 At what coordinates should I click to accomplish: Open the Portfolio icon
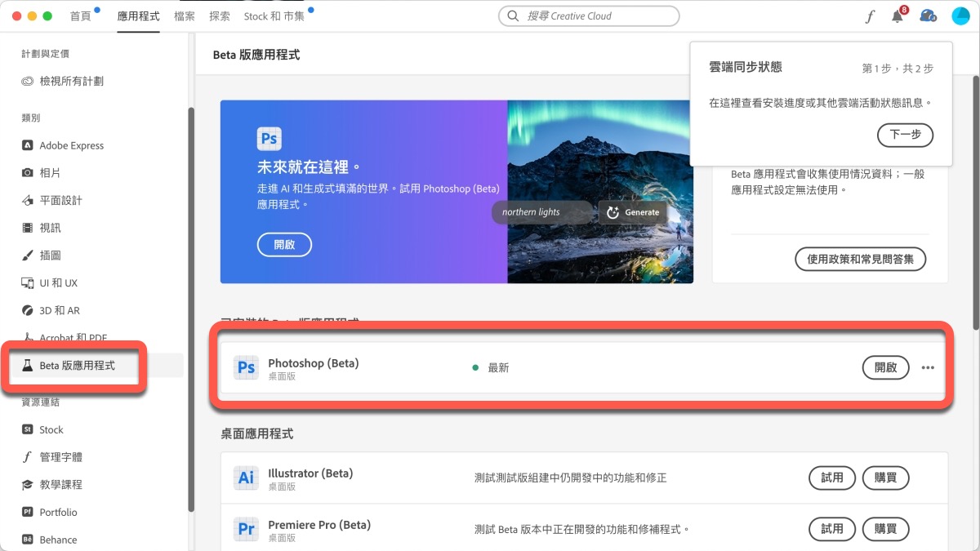click(x=27, y=513)
